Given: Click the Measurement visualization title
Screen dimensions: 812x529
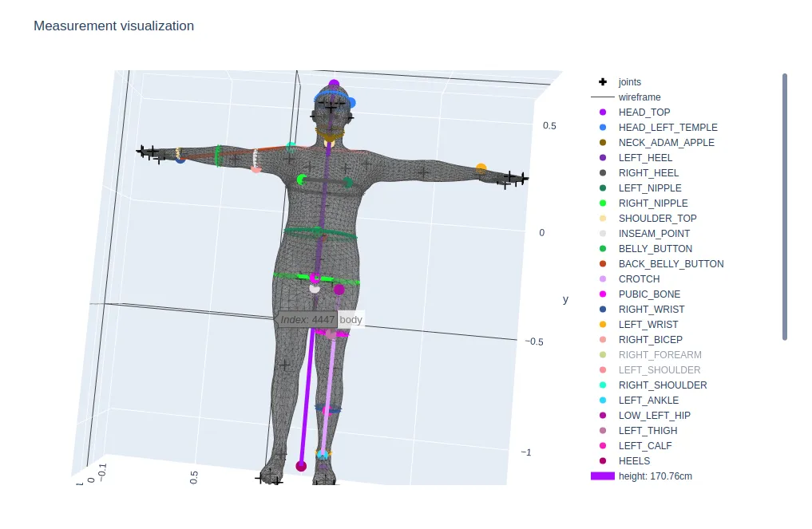Looking at the screenshot, I should [114, 26].
